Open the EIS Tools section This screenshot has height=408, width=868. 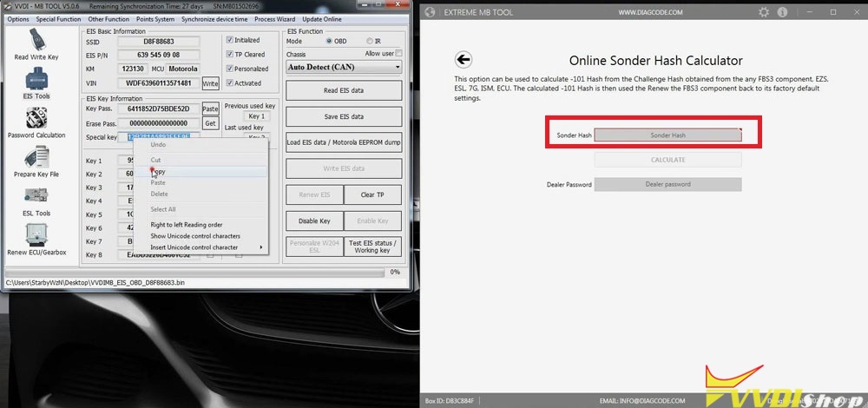36,83
